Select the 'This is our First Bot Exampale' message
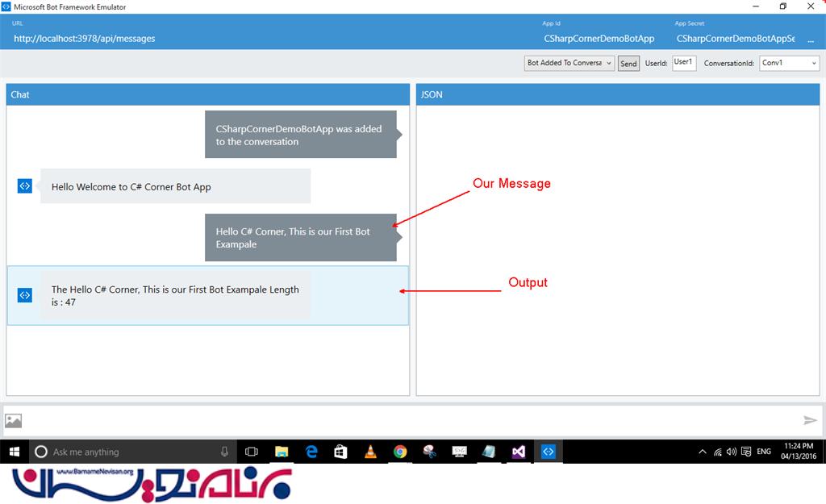This screenshot has width=826, height=504. (301, 238)
